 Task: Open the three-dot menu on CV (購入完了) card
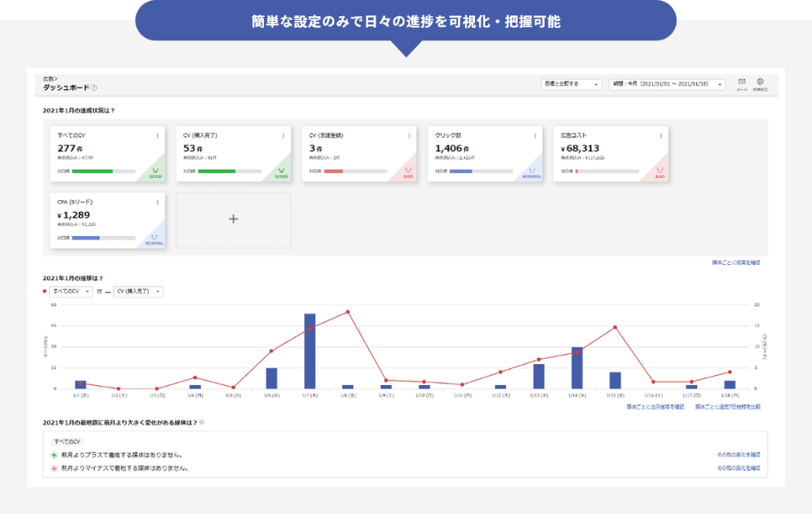click(x=283, y=136)
